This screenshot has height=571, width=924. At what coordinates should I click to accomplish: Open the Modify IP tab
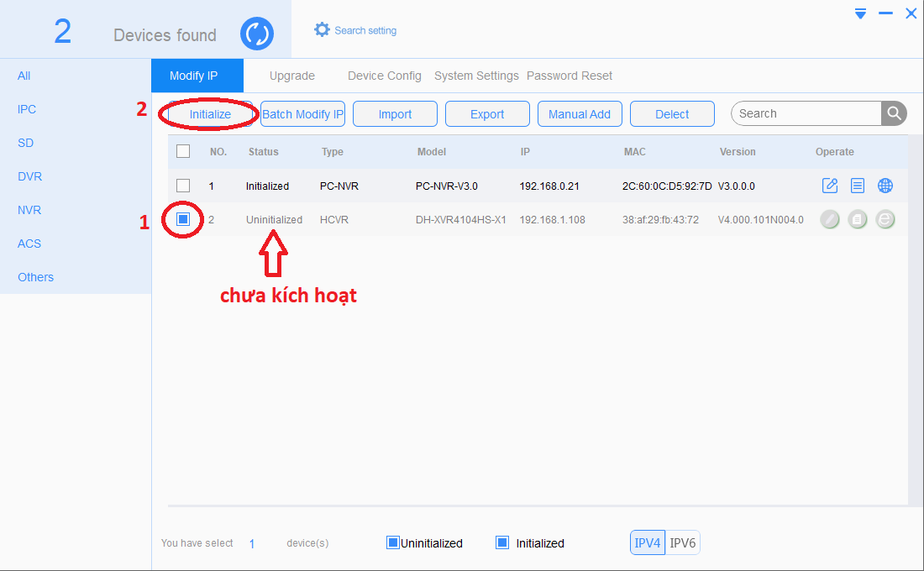(197, 76)
